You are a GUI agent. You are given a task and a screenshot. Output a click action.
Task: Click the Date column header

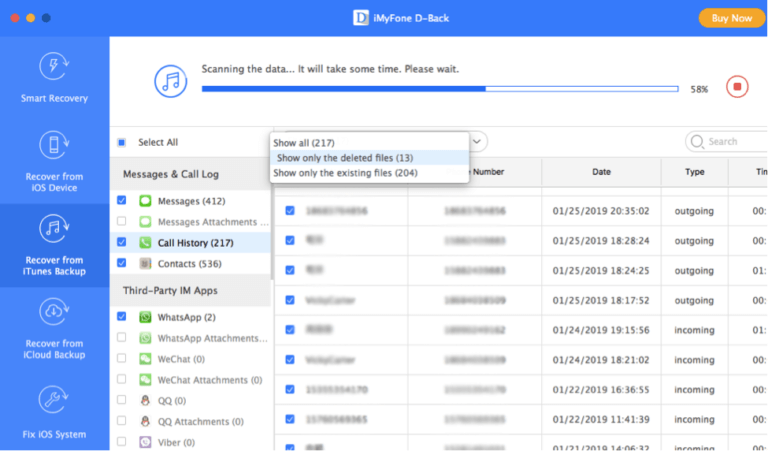click(601, 172)
